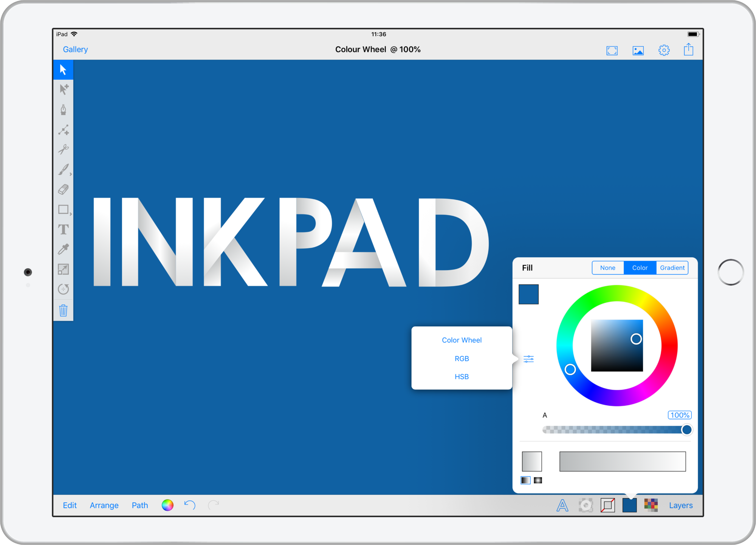This screenshot has height=545, width=756.
Task: Activate the Text tool
Action: point(63,229)
